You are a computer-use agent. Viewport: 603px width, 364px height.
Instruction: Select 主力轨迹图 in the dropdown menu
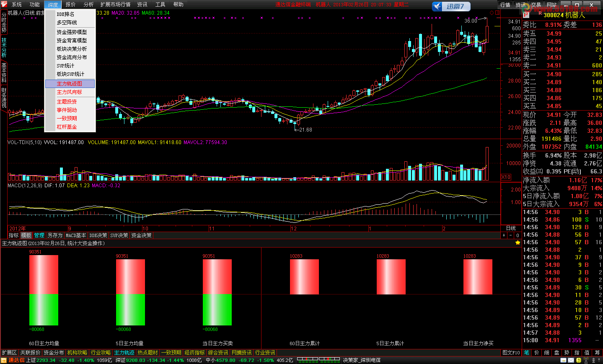pos(70,84)
